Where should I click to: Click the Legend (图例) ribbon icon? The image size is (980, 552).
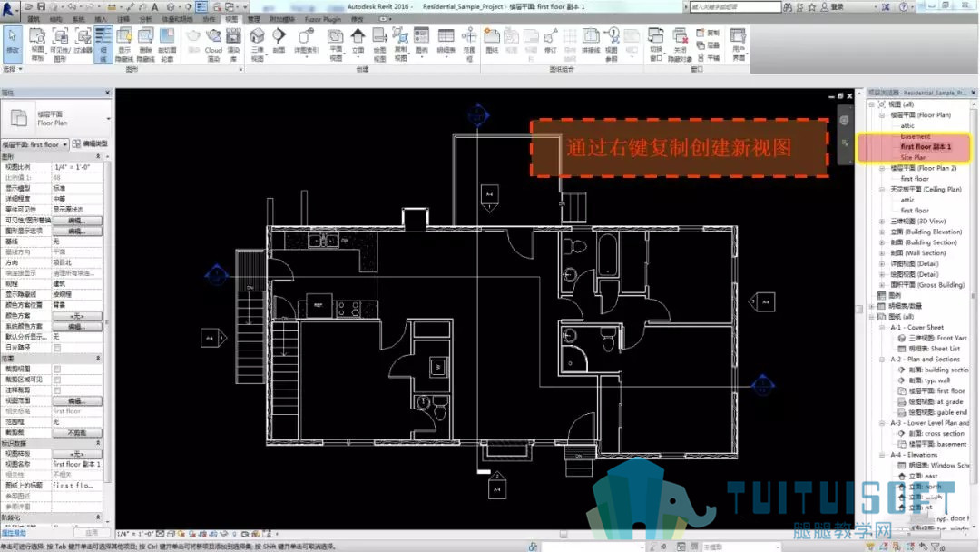click(x=422, y=41)
